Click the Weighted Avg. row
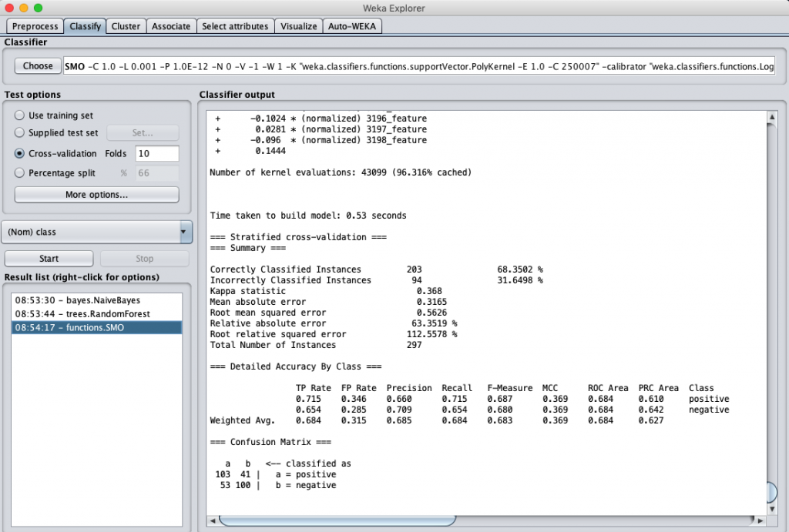Viewport: 789px width, 532px height. tap(437, 420)
